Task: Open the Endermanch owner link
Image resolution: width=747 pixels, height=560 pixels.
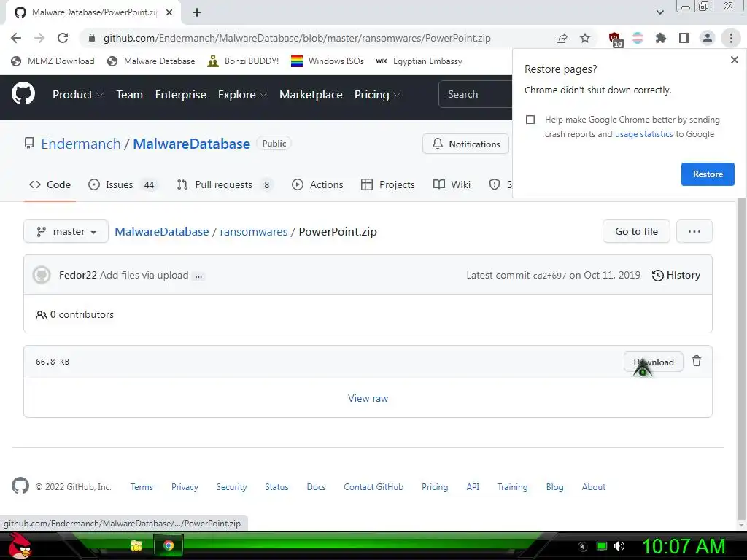Action: 80,144
